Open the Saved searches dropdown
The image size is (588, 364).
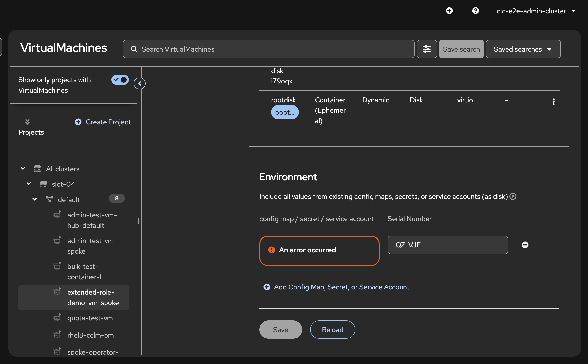point(523,49)
